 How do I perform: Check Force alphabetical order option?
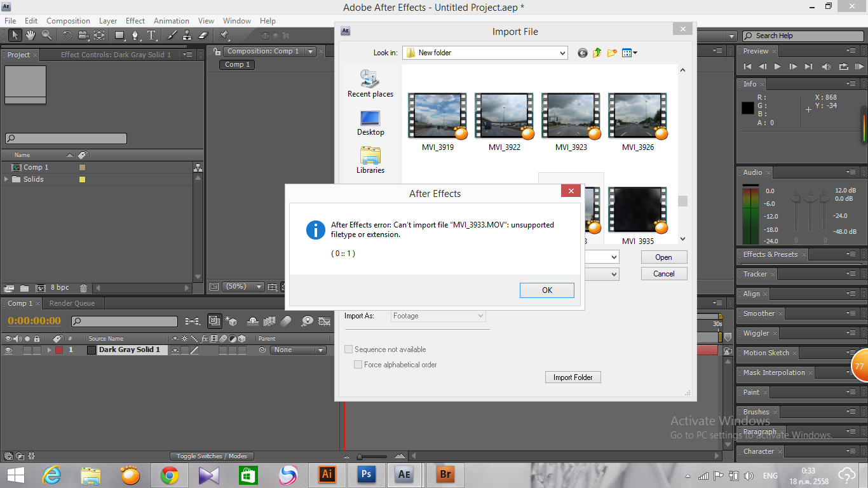pyautogui.click(x=358, y=365)
